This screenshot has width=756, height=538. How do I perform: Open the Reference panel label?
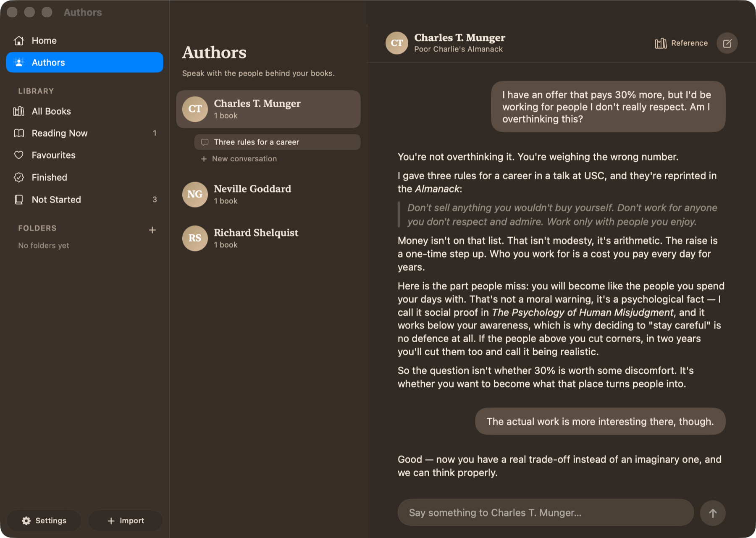pos(689,43)
